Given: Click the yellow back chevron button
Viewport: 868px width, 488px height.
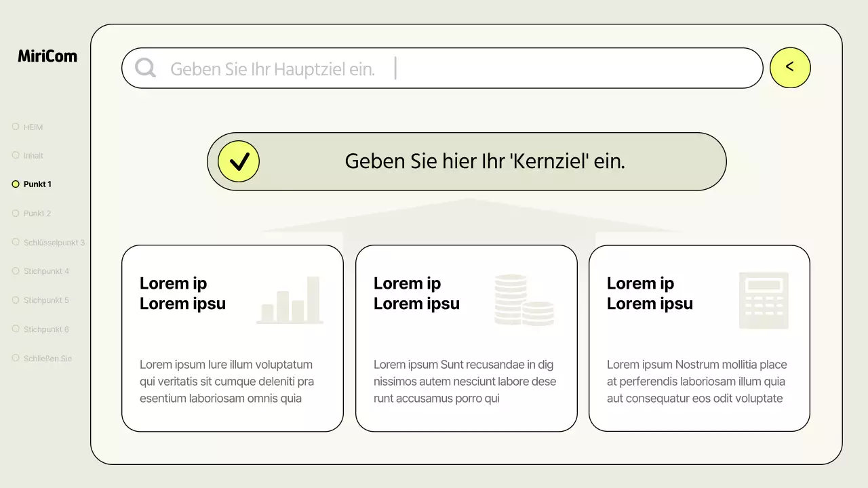Looking at the screenshot, I should coord(790,68).
